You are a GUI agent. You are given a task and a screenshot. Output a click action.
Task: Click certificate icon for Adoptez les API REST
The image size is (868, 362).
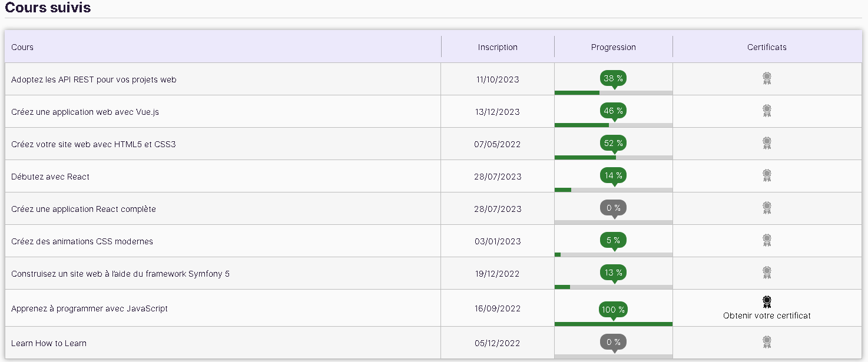coord(767,78)
